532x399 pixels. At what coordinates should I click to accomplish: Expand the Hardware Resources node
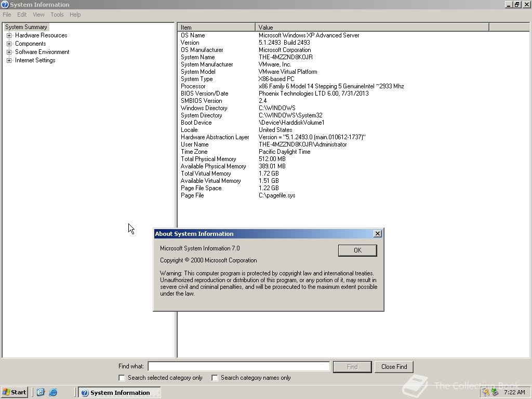tap(9, 35)
